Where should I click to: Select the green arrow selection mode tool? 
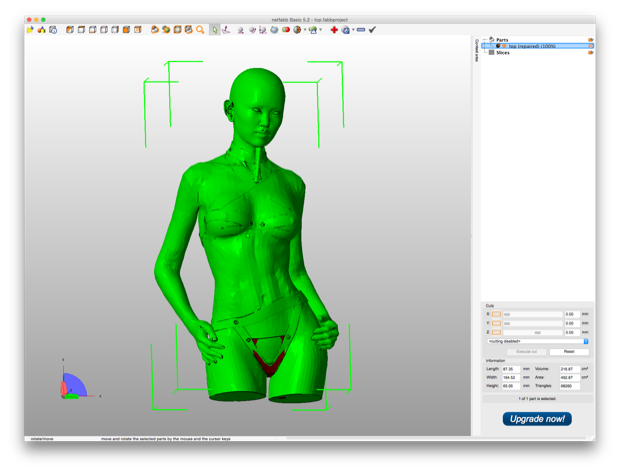pos(214,30)
